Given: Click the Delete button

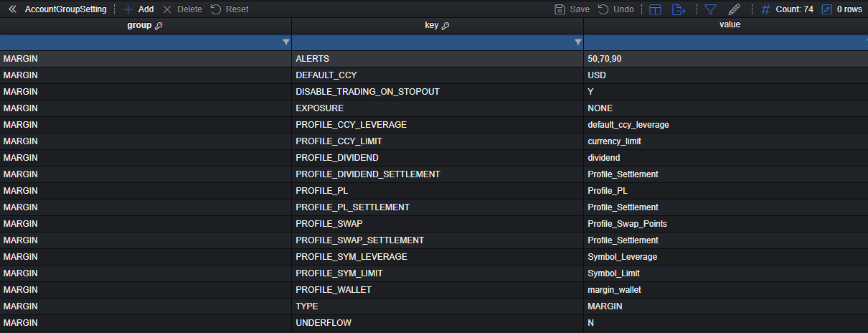Looking at the screenshot, I should point(182,9).
